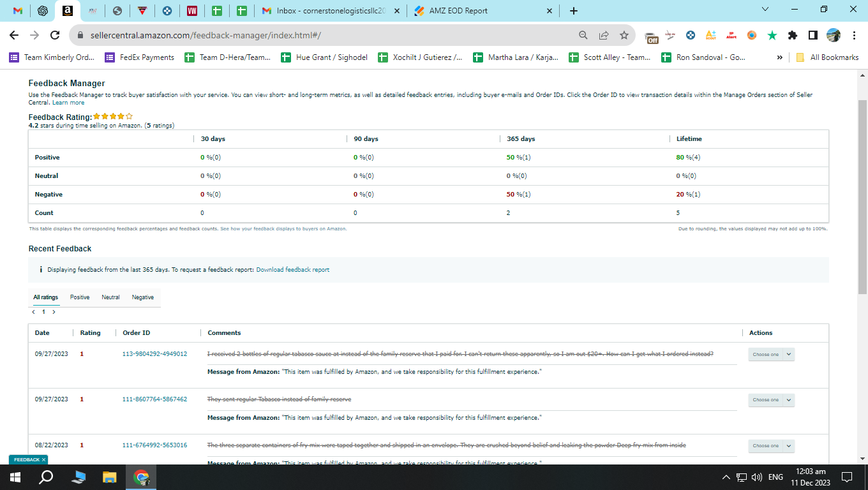The width and height of the screenshot is (868, 490).
Task: Click the page vertical scrollbar
Action: pos(863,196)
